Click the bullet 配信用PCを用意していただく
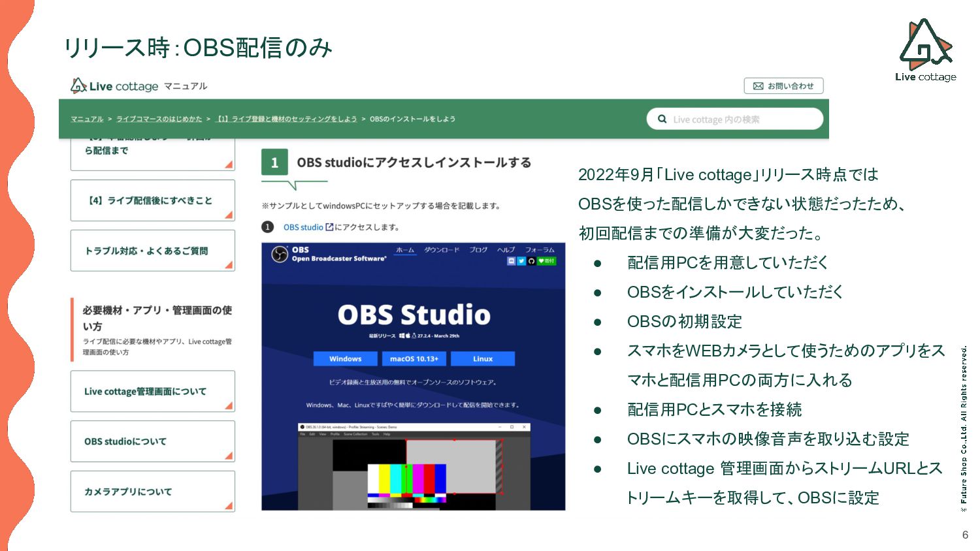The width and height of the screenshot is (980, 551). 728,262
